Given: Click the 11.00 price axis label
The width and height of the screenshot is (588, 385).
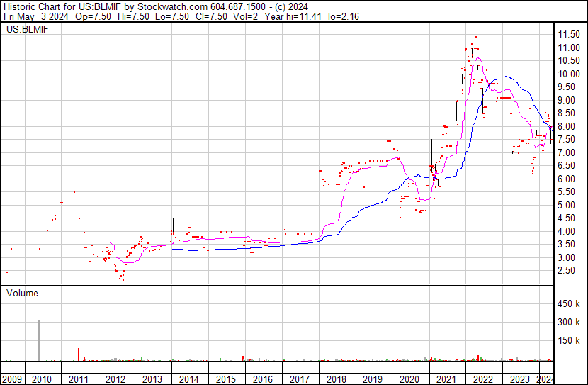Looking at the screenshot, I should pyautogui.click(x=569, y=48).
